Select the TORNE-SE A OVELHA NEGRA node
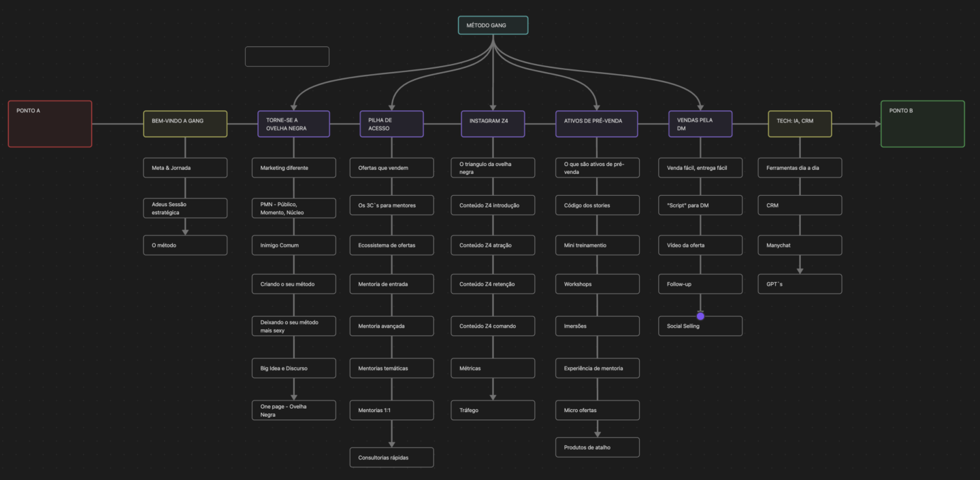 (293, 124)
